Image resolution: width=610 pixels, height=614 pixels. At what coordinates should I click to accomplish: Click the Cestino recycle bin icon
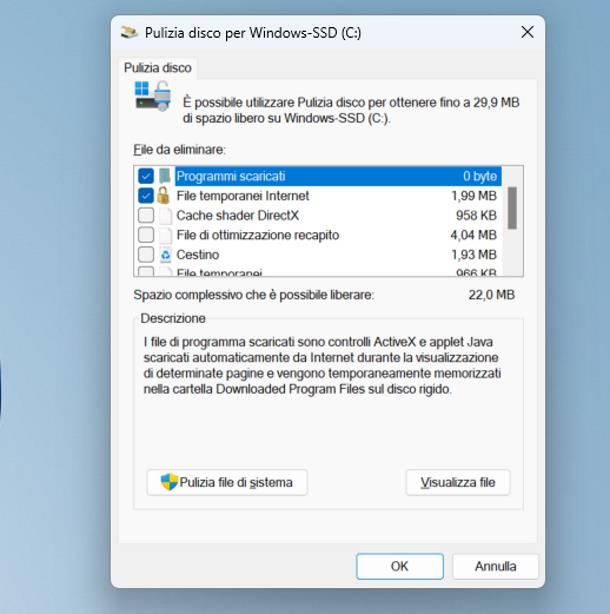coord(165,255)
